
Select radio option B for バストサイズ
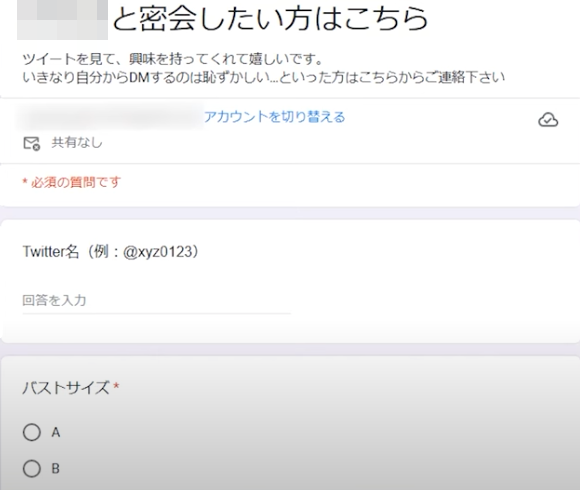32,469
